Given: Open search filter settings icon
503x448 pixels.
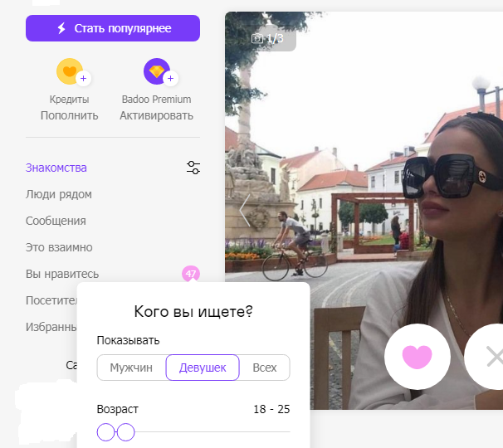Looking at the screenshot, I should [193, 168].
